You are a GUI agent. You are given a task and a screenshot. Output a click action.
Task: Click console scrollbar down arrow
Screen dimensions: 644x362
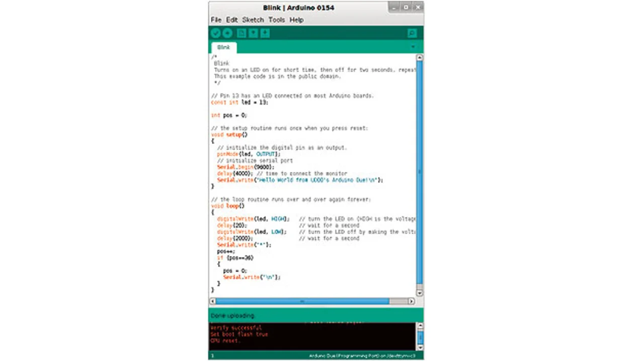click(420, 347)
